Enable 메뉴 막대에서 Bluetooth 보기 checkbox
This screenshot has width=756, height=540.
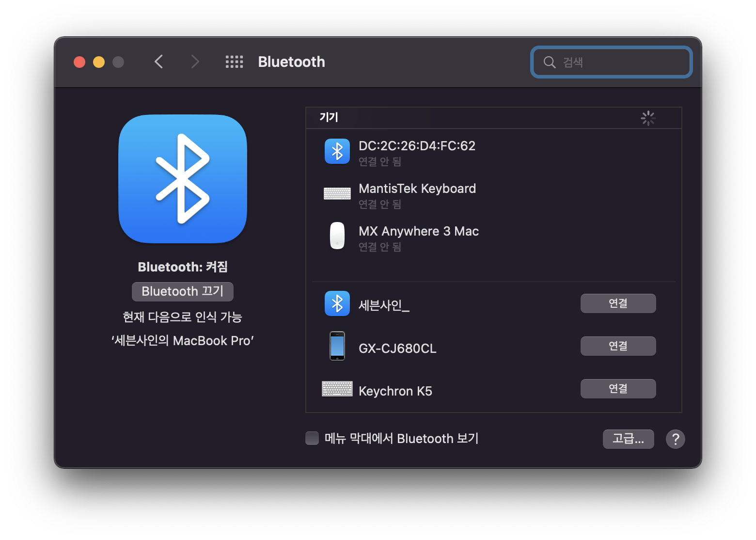(312, 438)
